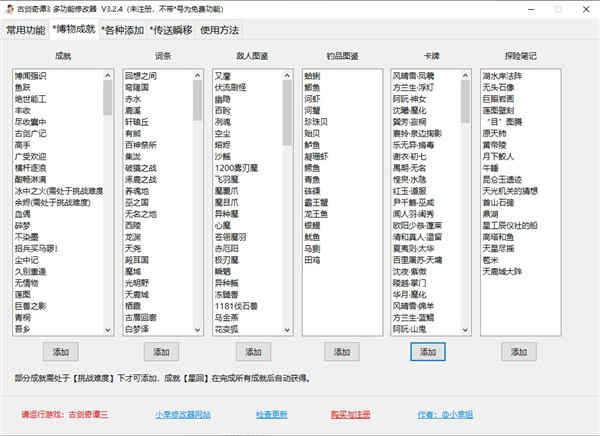600x436 pixels.
Task: Click 添加 button under 探险笔记 list
Action: tap(519, 352)
